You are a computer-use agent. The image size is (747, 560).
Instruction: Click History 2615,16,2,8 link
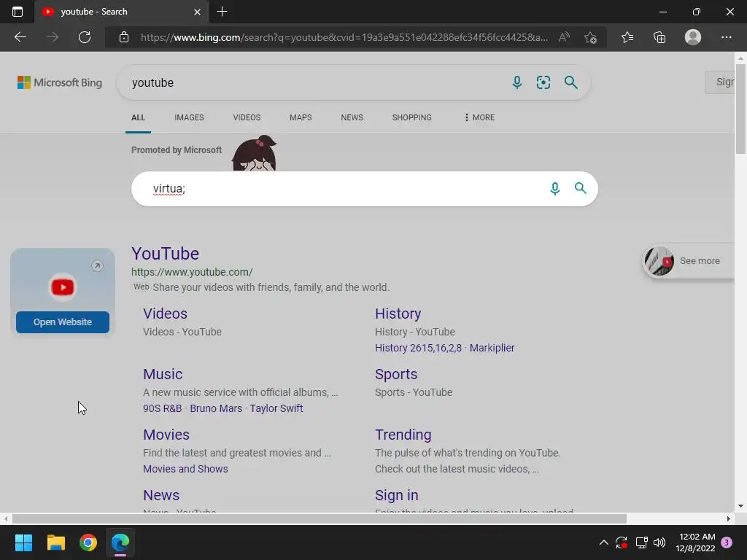[418, 348]
